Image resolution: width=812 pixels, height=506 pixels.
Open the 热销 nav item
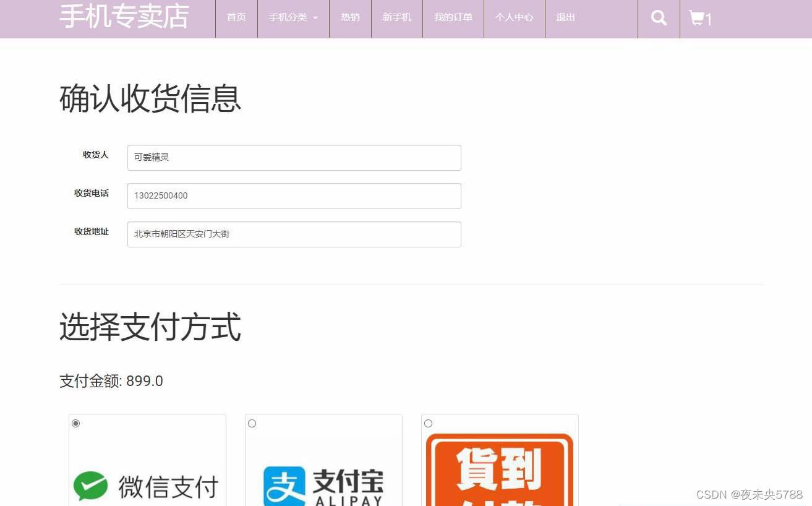350,17
